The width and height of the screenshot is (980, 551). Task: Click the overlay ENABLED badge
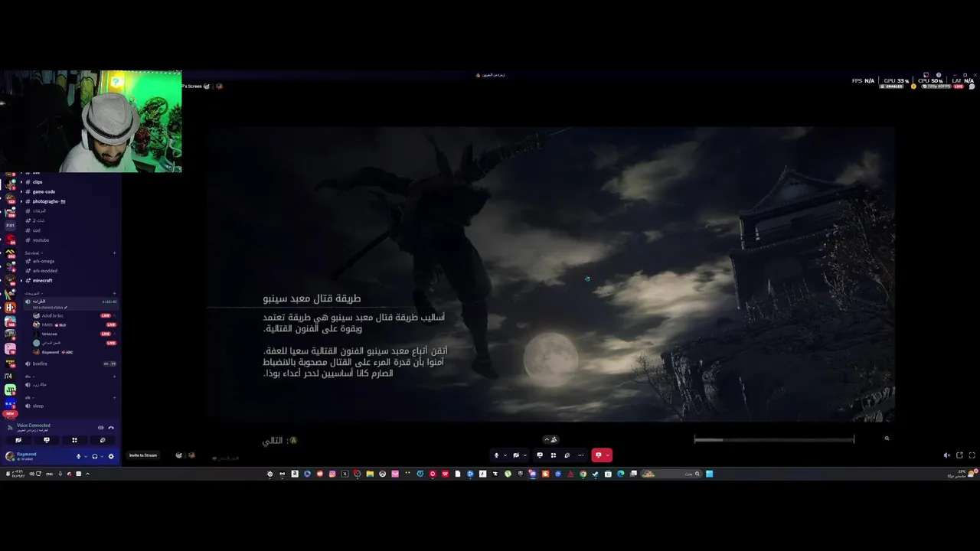point(892,86)
